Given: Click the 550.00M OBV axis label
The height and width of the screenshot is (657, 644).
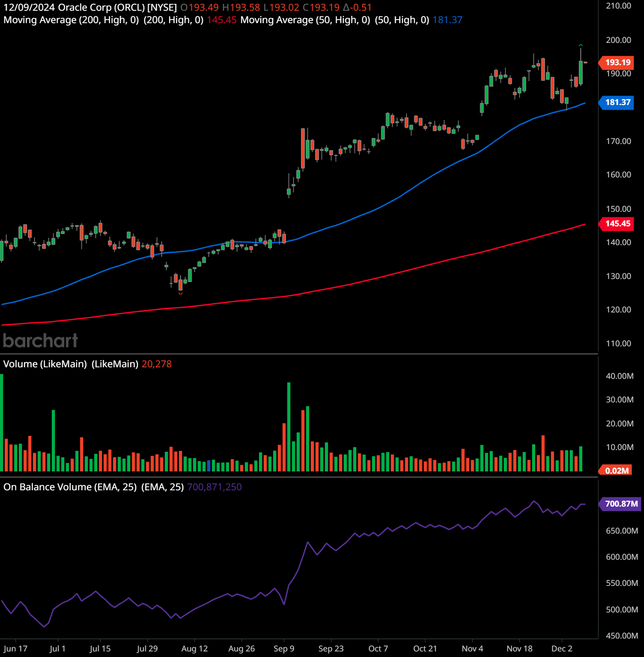Looking at the screenshot, I should 622,583.
